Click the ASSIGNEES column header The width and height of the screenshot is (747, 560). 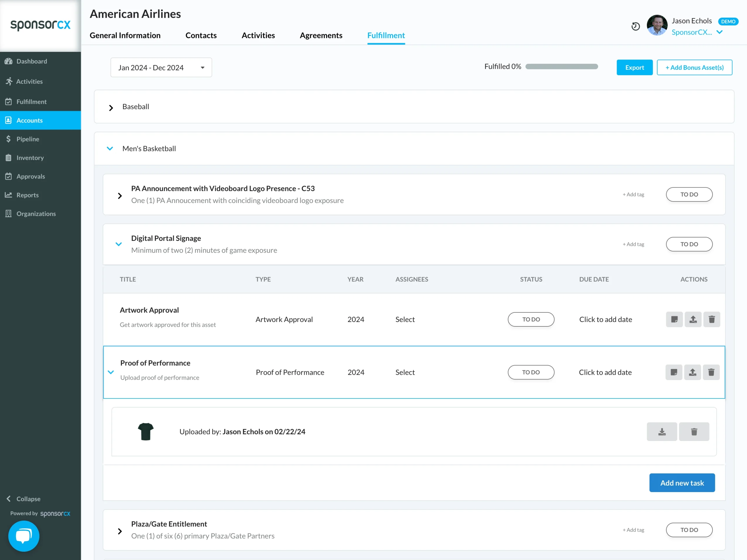click(x=412, y=279)
